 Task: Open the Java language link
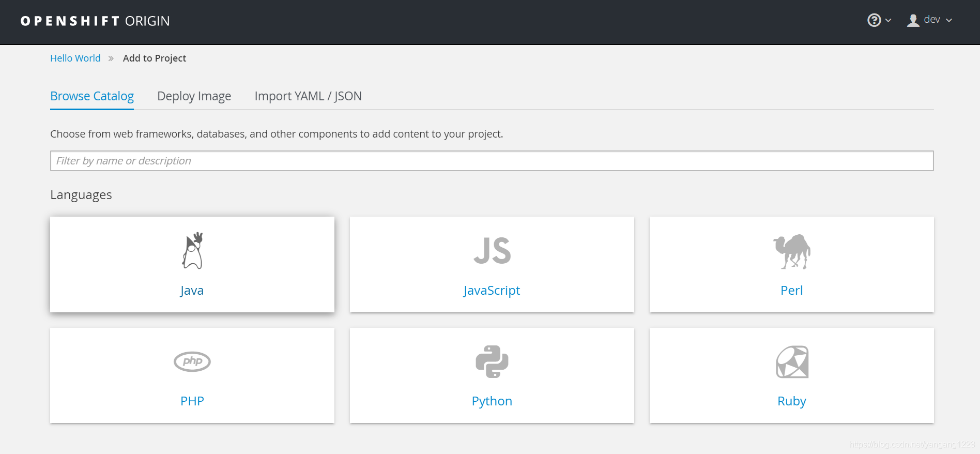click(192, 290)
